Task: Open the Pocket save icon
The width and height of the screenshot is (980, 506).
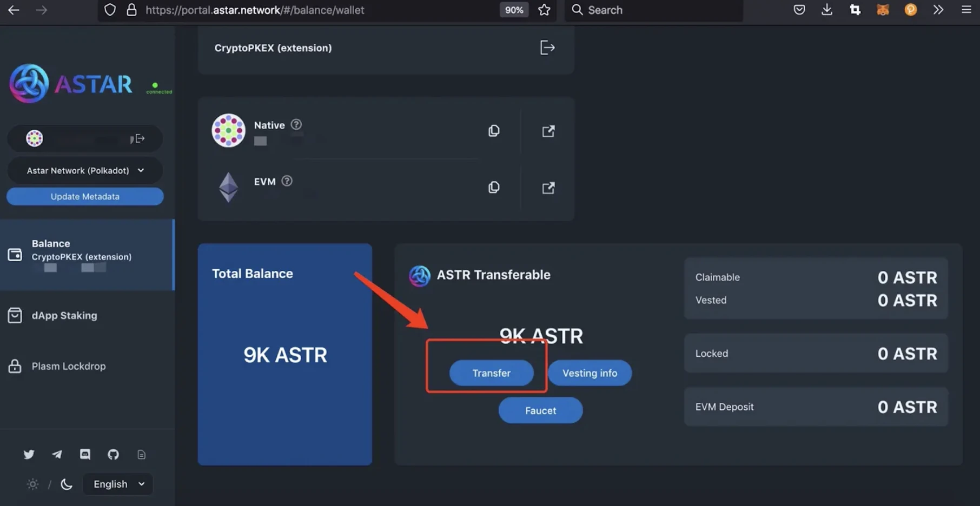Action: [x=799, y=10]
